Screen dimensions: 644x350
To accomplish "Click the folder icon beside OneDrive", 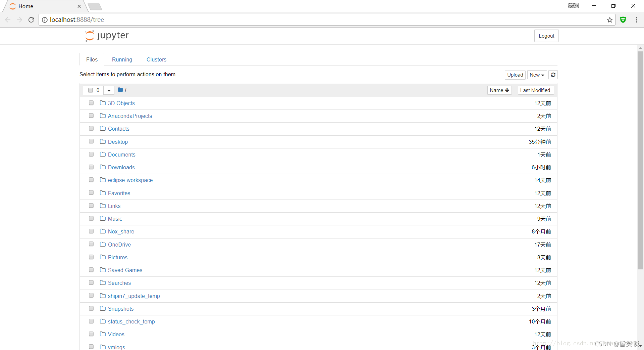I will tap(103, 244).
